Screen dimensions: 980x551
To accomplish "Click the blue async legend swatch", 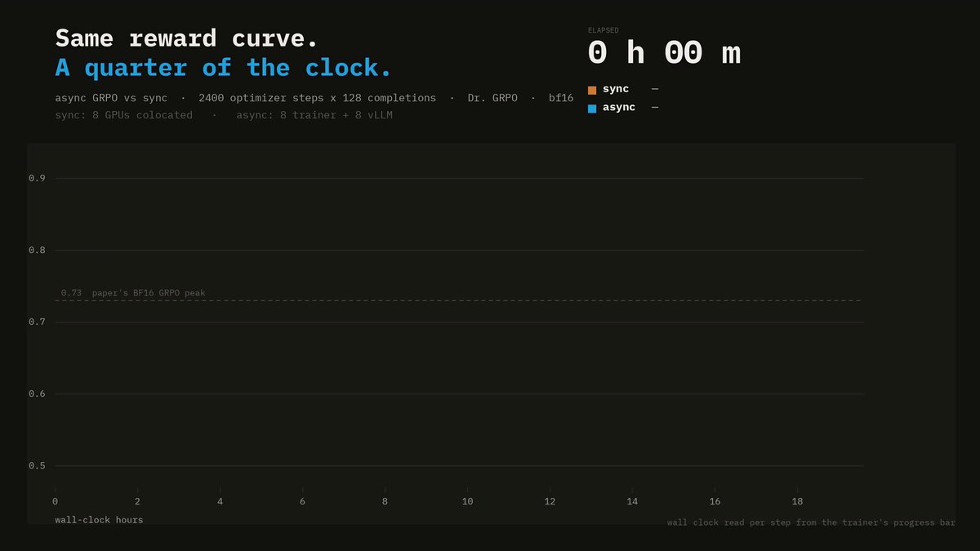I will (x=592, y=109).
